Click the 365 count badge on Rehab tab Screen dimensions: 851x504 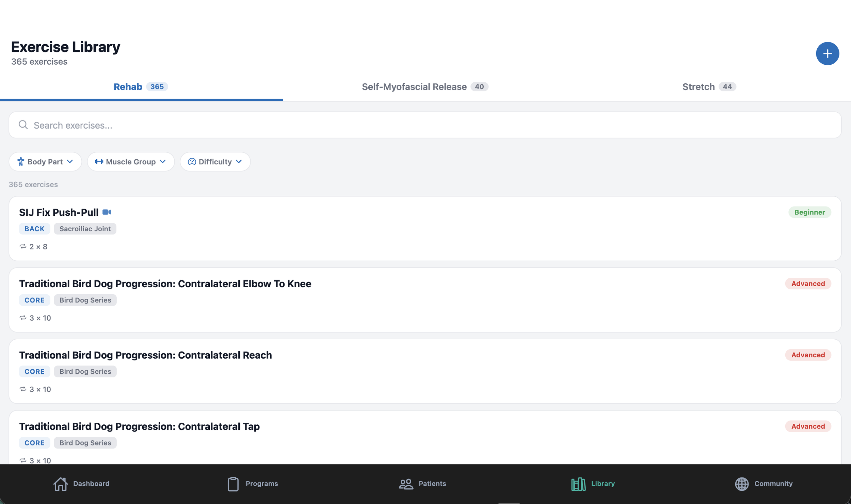[x=157, y=87]
